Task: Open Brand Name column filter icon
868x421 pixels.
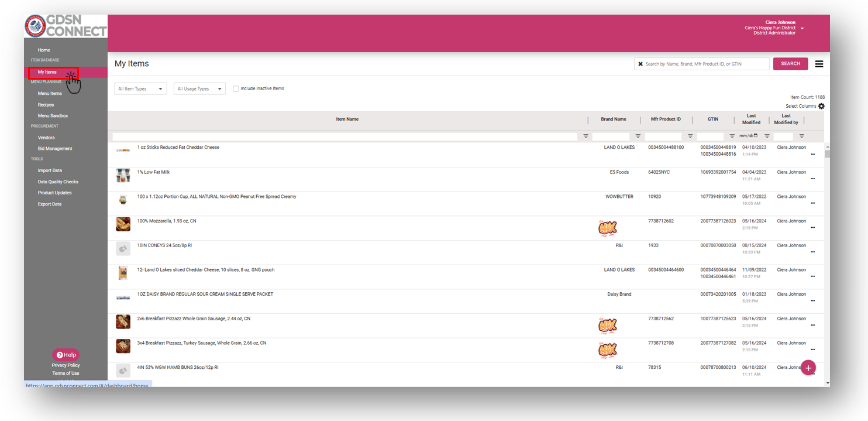Action: tap(638, 136)
